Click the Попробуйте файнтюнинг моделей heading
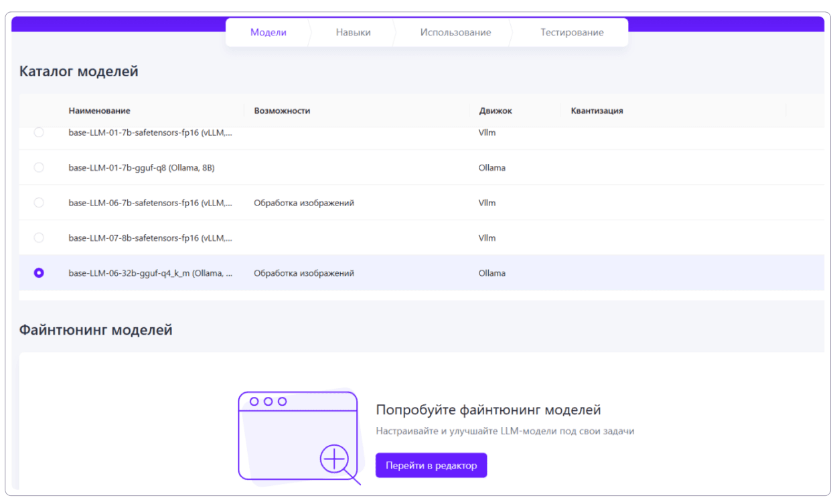The width and height of the screenshot is (833, 504). click(488, 410)
